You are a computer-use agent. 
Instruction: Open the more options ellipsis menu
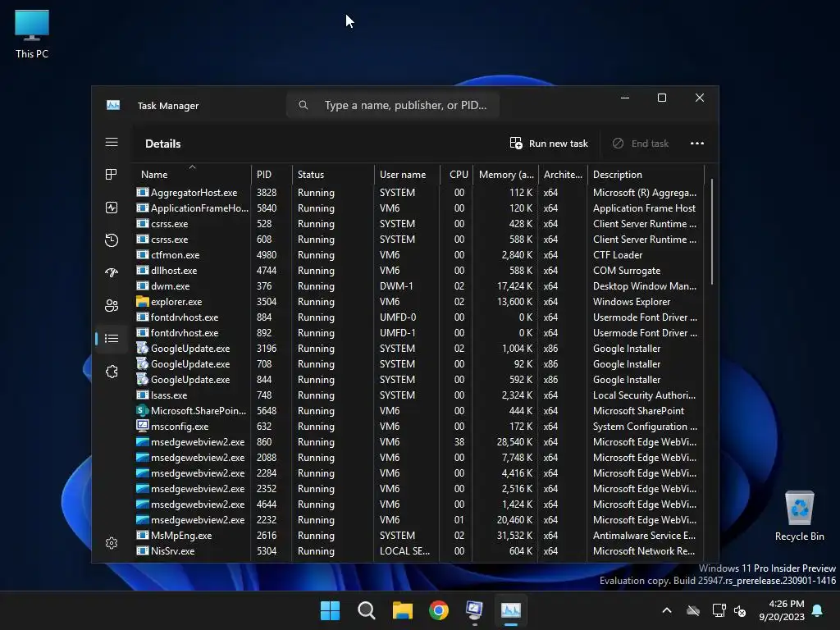697,143
